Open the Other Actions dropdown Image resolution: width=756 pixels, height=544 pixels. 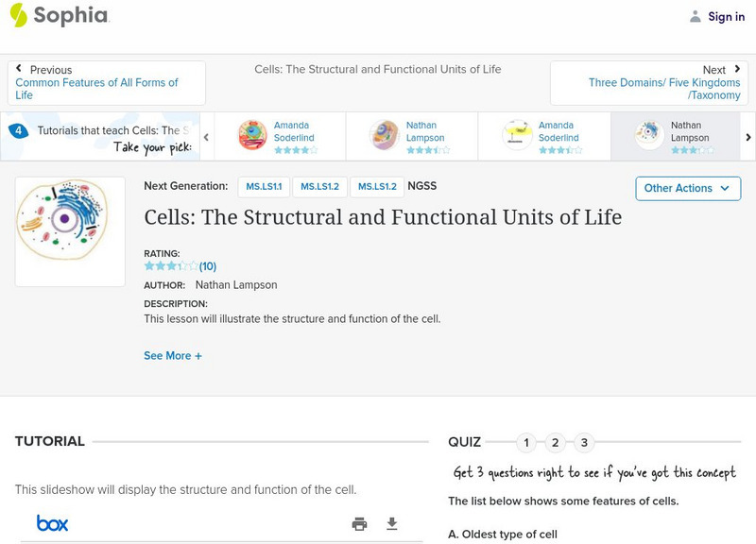click(x=687, y=188)
